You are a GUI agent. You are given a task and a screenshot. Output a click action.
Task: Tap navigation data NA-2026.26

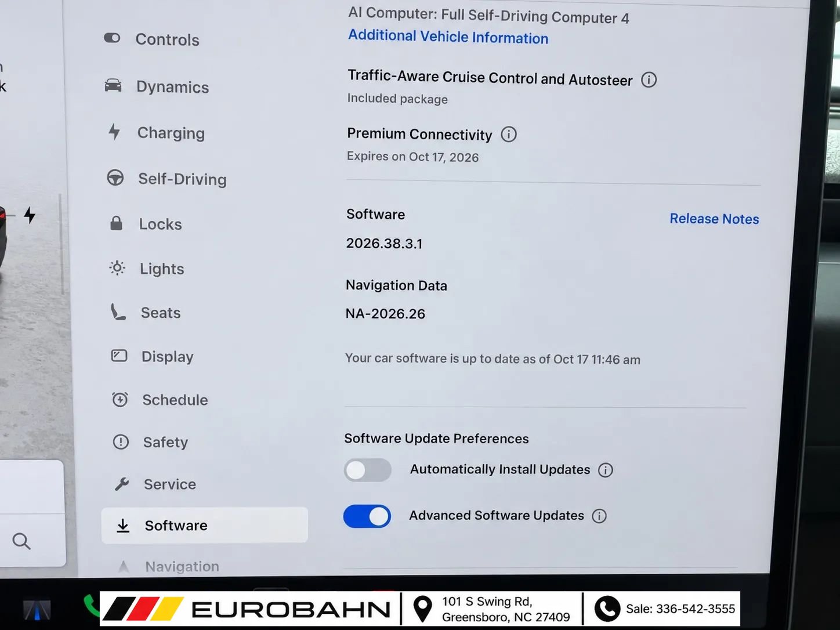coord(385,314)
